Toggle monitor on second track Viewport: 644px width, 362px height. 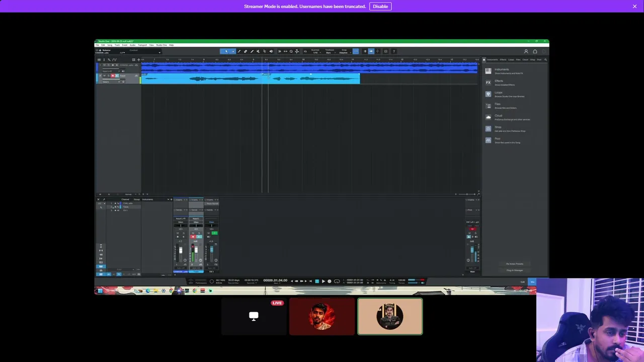[117, 76]
